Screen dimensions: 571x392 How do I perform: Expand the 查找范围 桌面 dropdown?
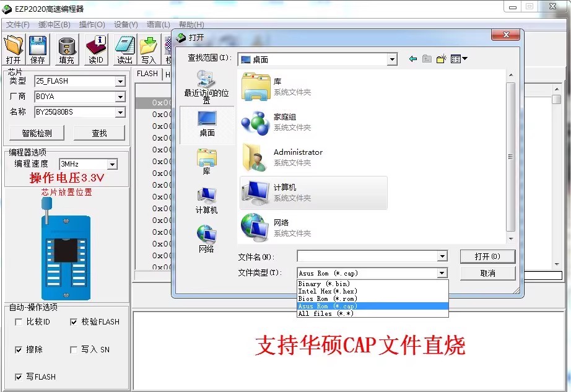tap(392, 59)
